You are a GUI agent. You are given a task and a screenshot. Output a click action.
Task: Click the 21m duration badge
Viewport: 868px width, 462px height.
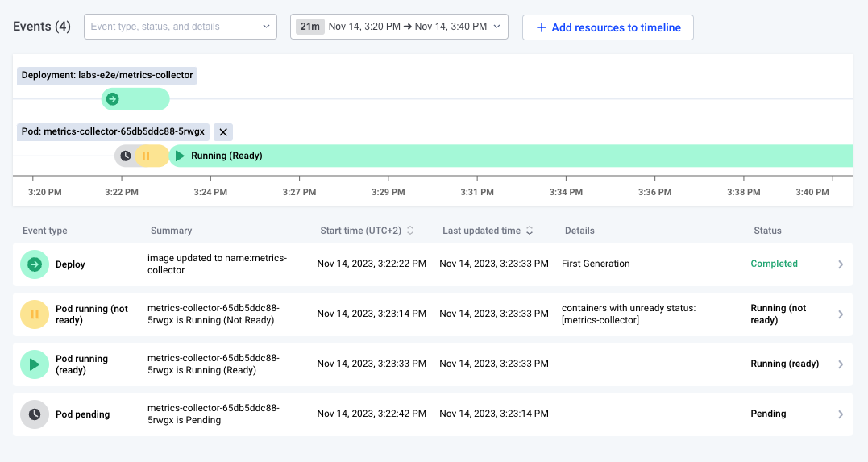pos(310,27)
